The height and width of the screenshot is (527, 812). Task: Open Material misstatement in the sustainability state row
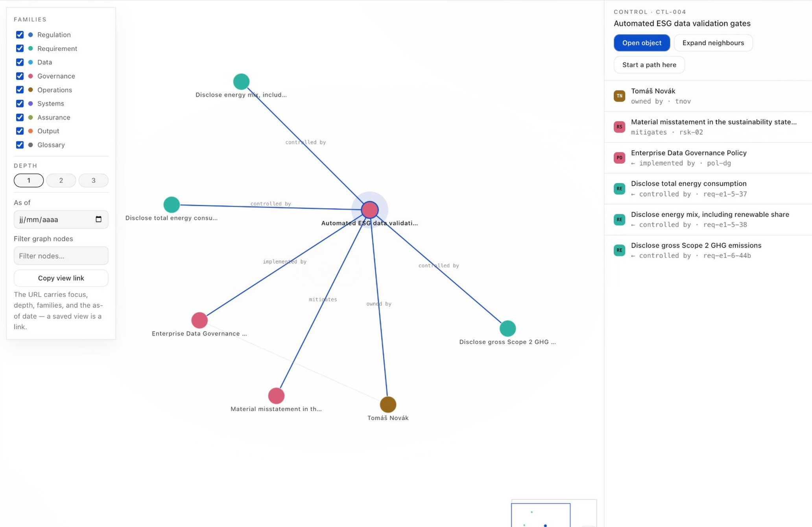(x=708, y=127)
